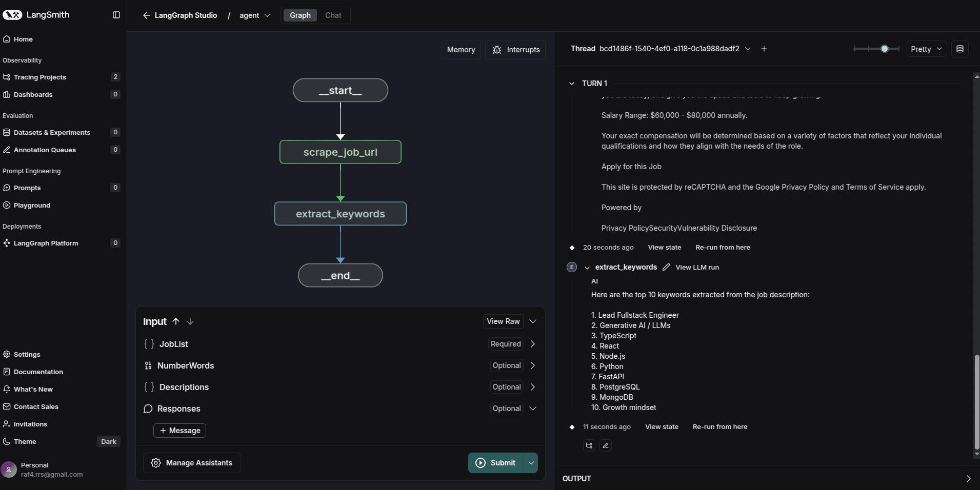This screenshot has height=490, width=980.
Task: Click the Memory panel icon
Action: 460,50
